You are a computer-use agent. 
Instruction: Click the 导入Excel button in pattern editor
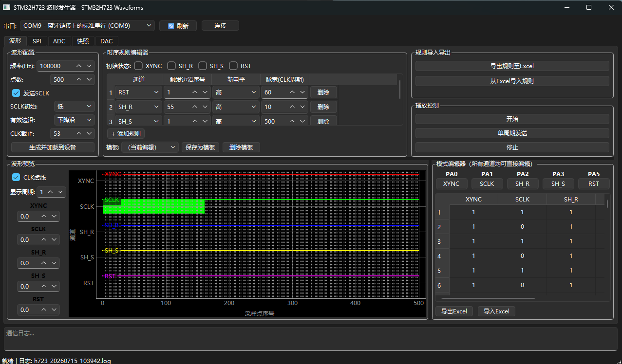click(x=496, y=311)
